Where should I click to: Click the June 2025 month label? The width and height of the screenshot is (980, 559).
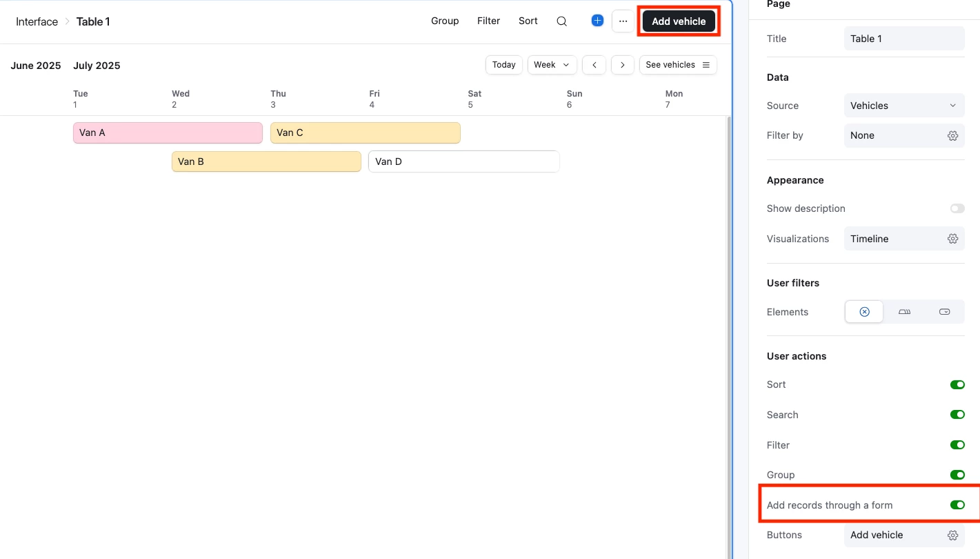(36, 66)
